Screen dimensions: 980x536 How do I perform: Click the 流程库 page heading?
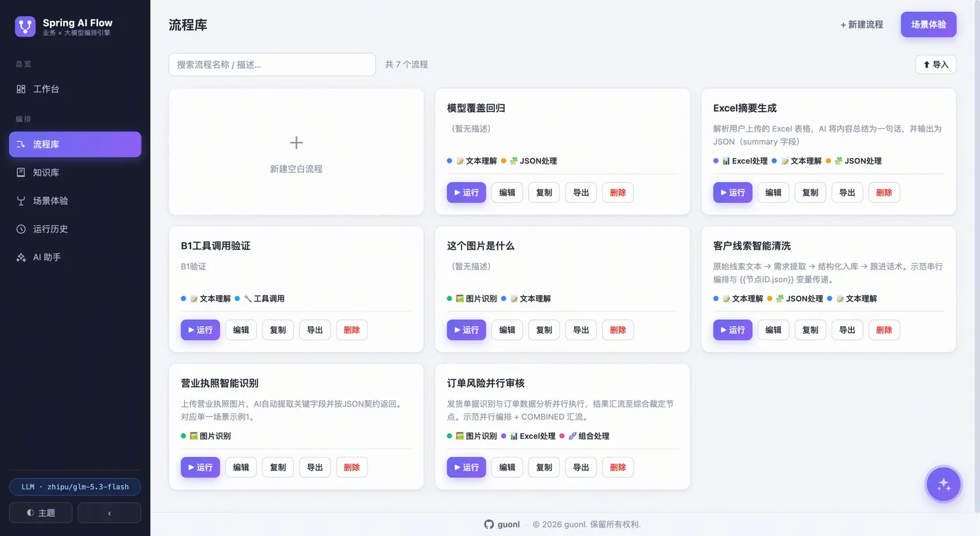coord(188,25)
